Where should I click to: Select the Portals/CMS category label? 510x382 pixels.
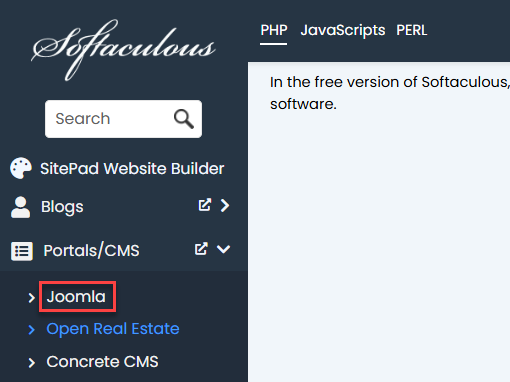(91, 251)
